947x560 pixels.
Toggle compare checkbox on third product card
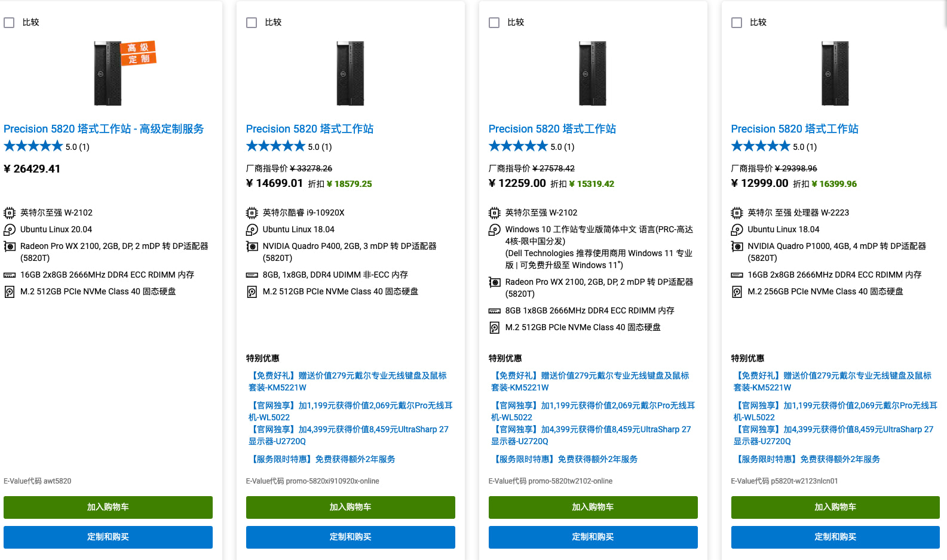pos(494,23)
